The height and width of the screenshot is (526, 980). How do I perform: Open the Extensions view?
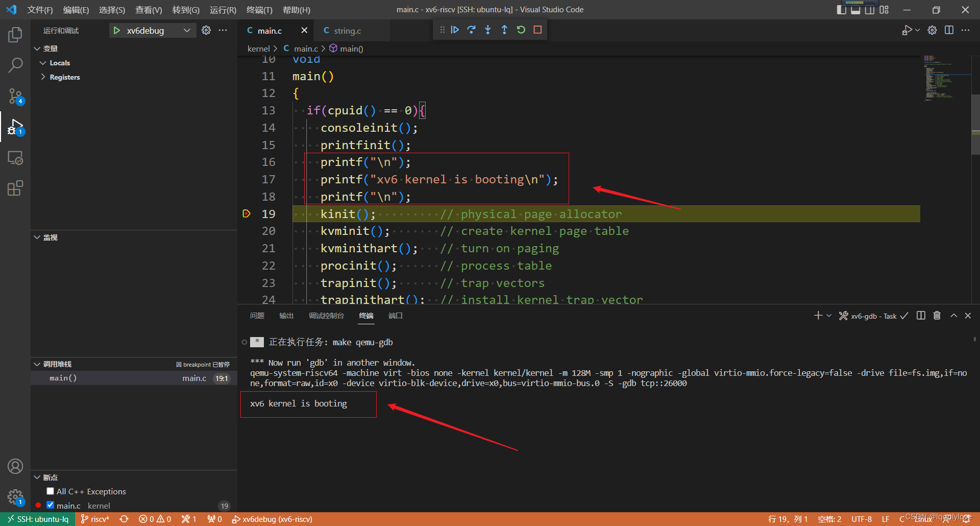click(x=15, y=188)
